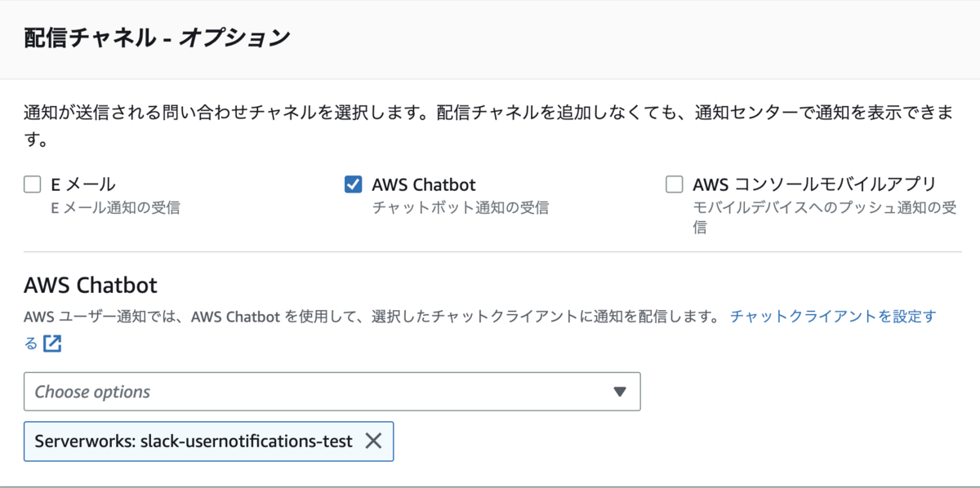This screenshot has height=488, width=980.
Task: Click the モバイルデバイスへのプッシュ通知 description
Action: [x=824, y=217]
